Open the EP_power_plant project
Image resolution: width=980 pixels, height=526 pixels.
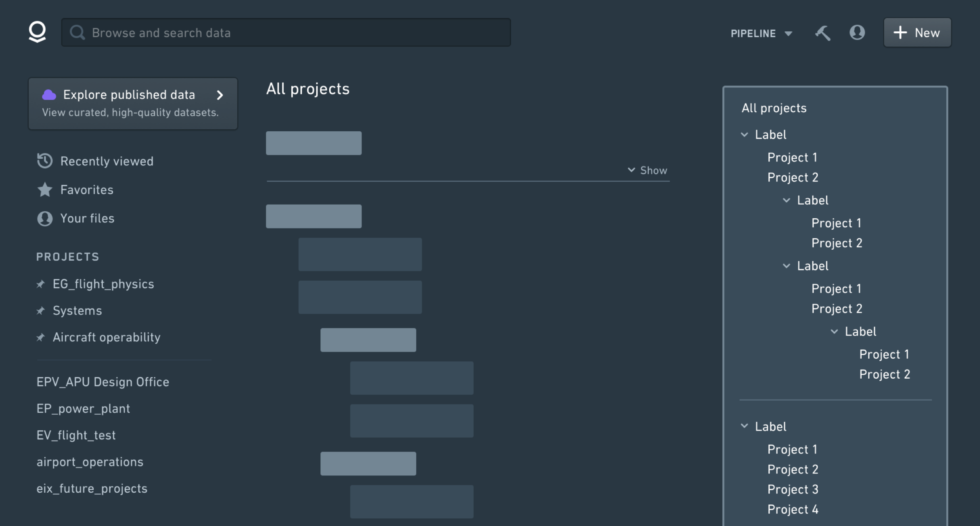pos(83,409)
